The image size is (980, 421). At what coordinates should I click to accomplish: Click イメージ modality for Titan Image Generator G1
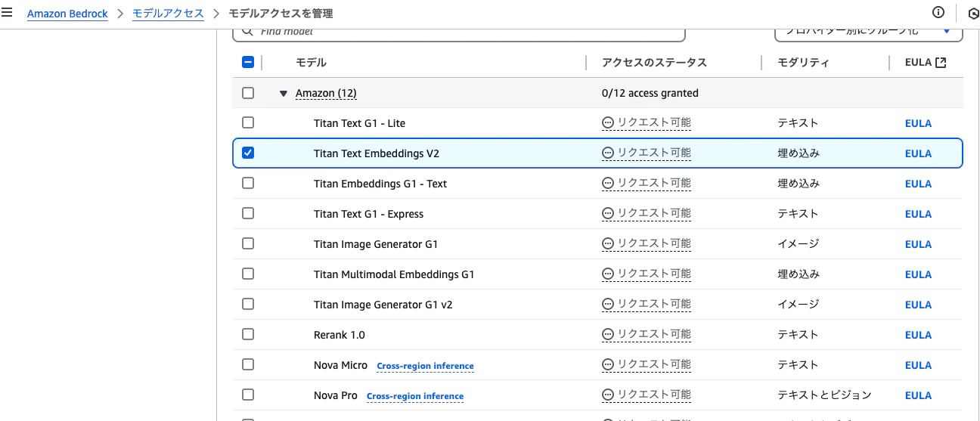(798, 243)
